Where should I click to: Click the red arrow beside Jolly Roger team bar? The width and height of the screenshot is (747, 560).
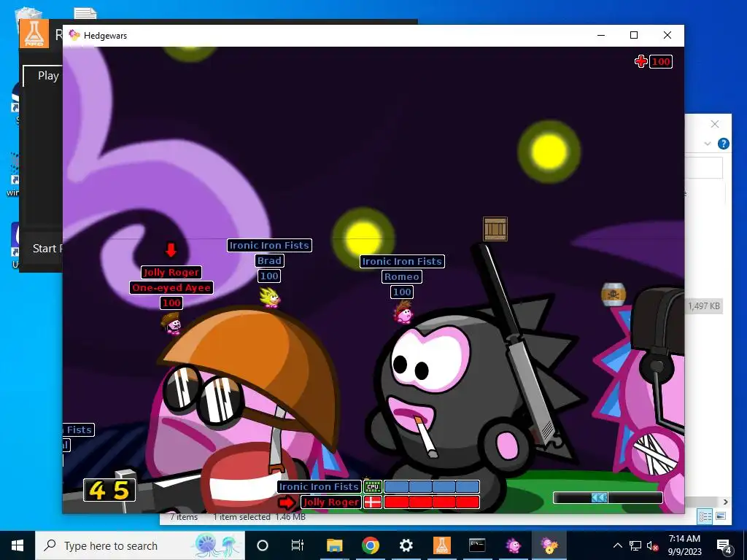[287, 502]
